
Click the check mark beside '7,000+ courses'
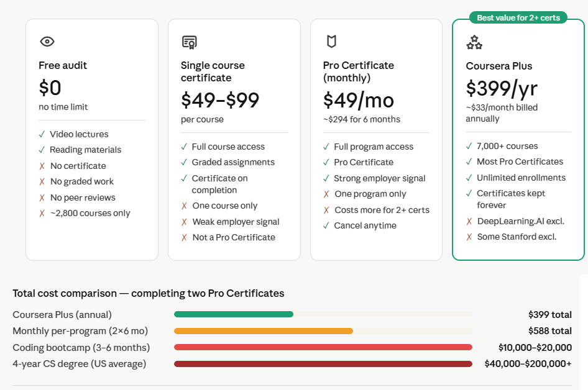point(469,146)
